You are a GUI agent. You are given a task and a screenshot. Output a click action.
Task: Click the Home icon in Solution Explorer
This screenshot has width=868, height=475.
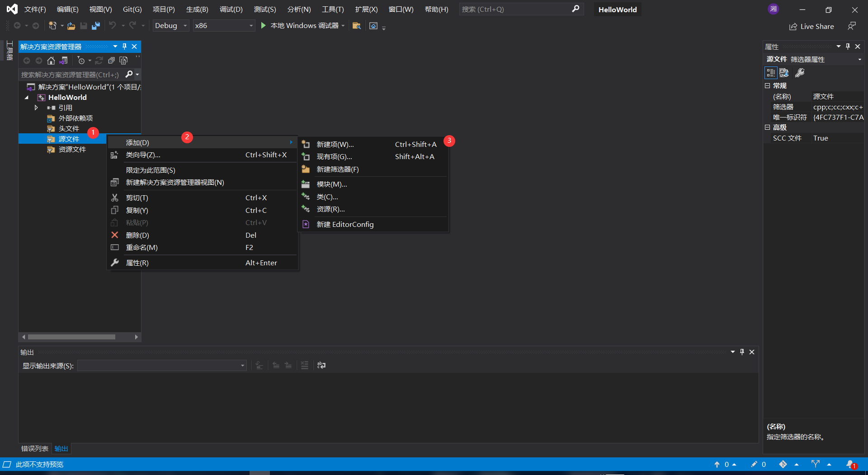51,61
